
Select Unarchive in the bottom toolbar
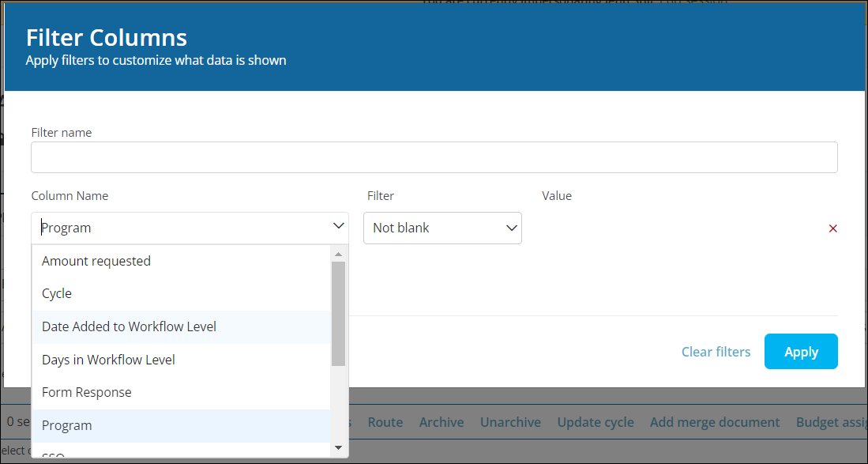point(510,422)
